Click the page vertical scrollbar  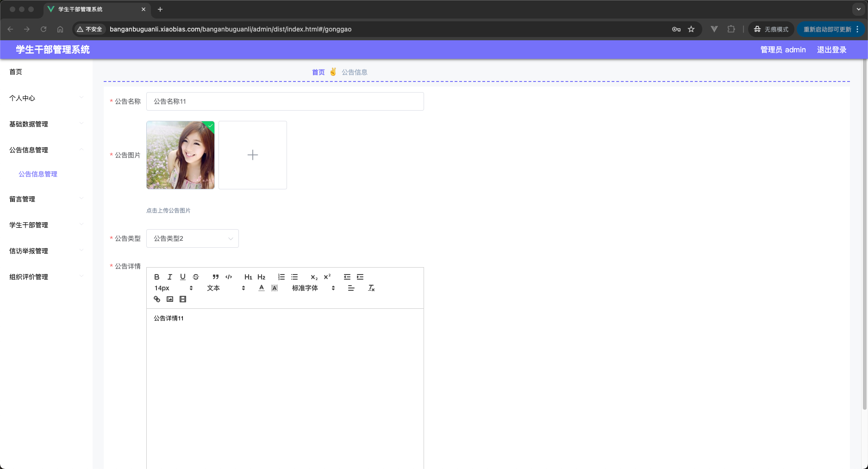click(x=865, y=234)
